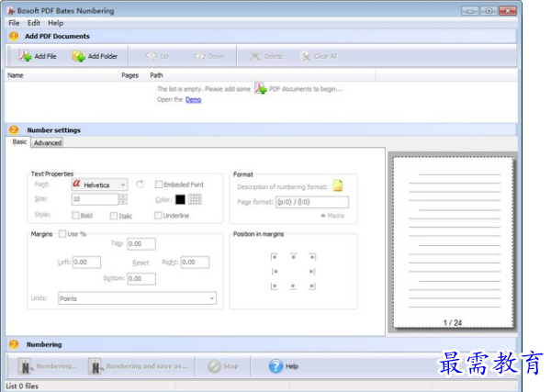Select middle-left position in margins
551x392 pixels.
click(x=275, y=271)
